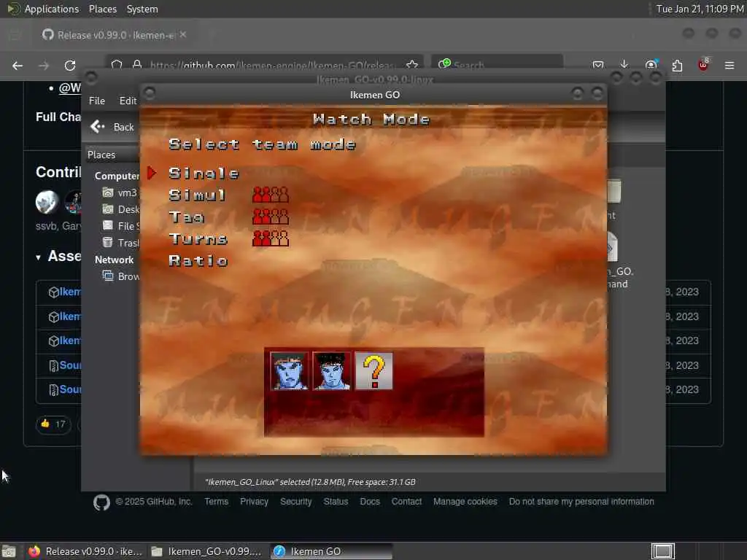Open GitHub Privacy link
Viewport: 747px width, 560px height.
(254, 502)
